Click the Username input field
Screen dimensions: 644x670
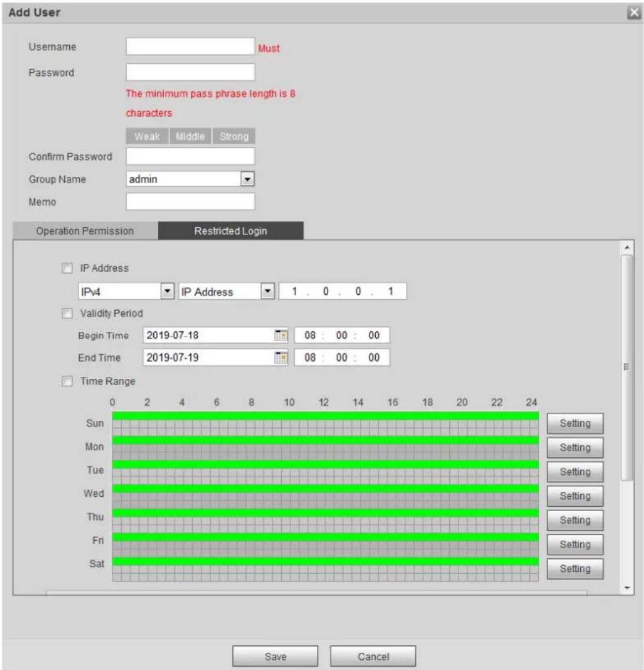coord(190,46)
